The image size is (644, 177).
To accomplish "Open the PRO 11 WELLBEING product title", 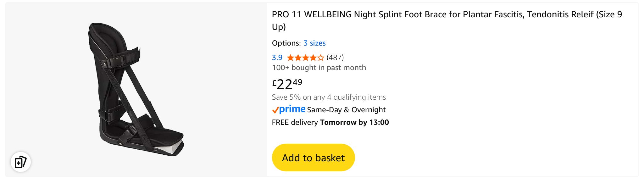I will 447,14.
